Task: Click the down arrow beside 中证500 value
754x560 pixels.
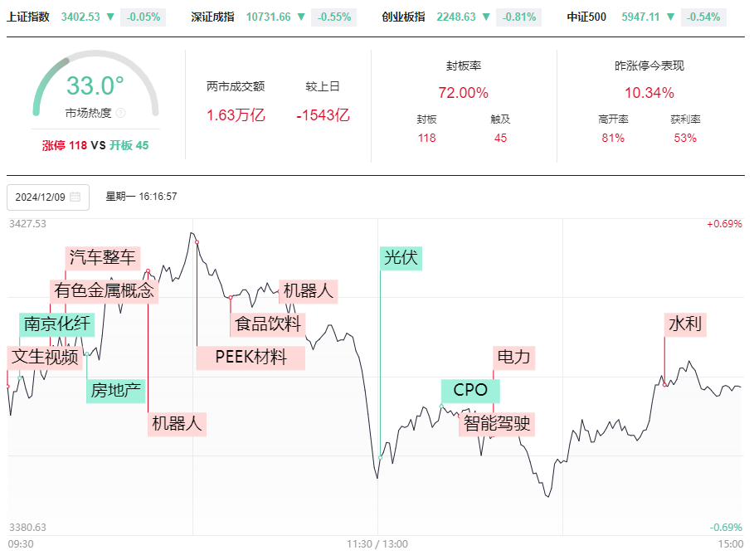Action: [x=670, y=17]
